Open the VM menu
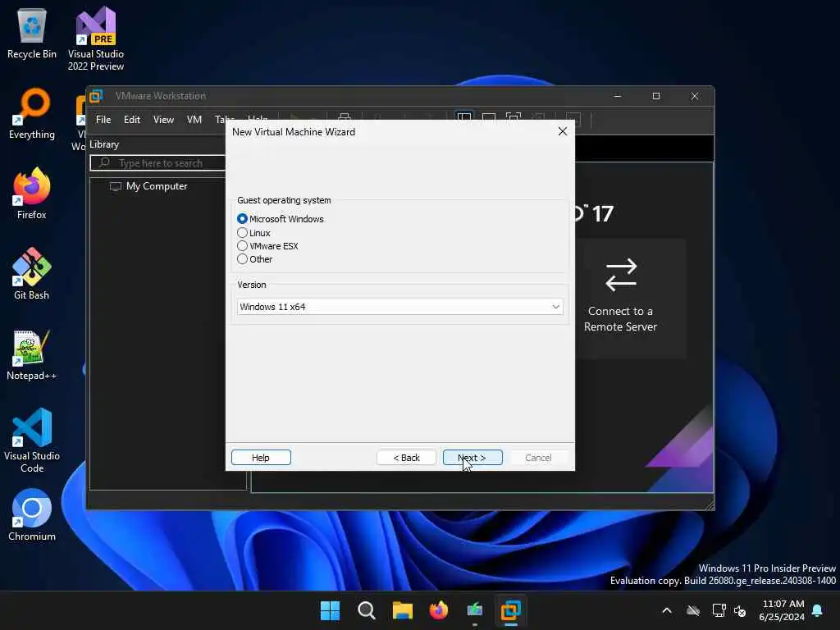This screenshot has height=630, width=840. (194, 120)
